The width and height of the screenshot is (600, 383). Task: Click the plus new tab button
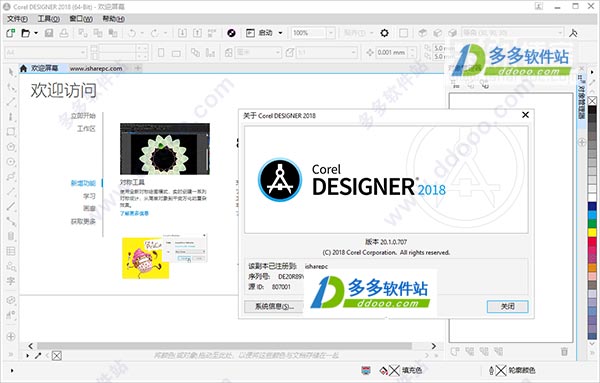pyautogui.click(x=138, y=68)
